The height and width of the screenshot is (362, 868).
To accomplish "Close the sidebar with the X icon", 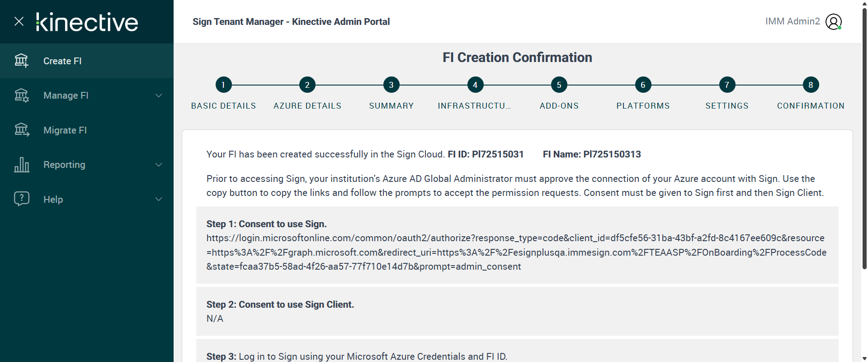I will click(x=19, y=21).
